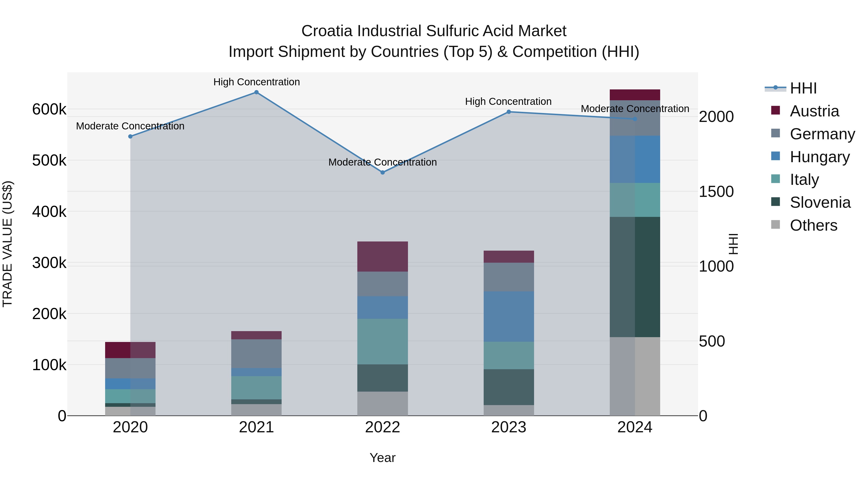Image resolution: width=868 pixels, height=488 pixels.
Task: Click the 2023 Slovenia bar segment
Action: click(509, 387)
